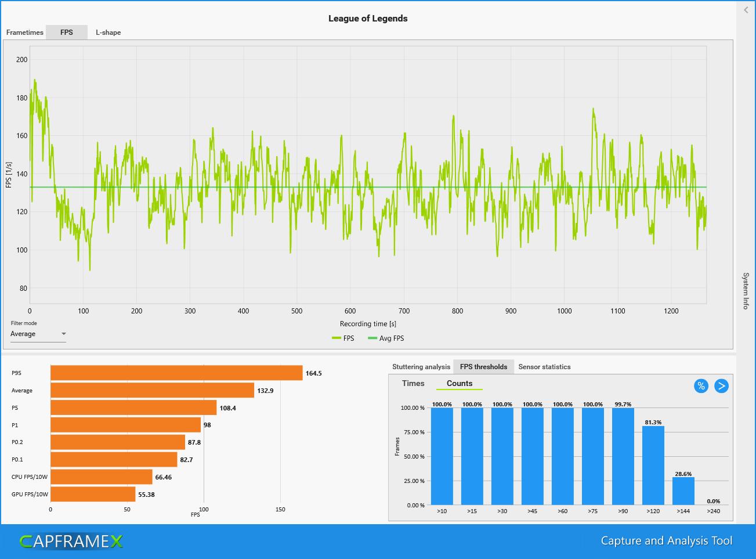The height and width of the screenshot is (559, 756).
Task: Open the Filter mode dropdown
Action: (x=38, y=334)
